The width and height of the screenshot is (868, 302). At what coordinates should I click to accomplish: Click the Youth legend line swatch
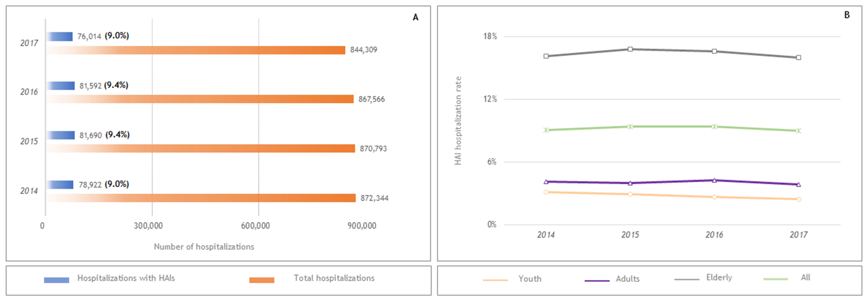tap(495, 280)
